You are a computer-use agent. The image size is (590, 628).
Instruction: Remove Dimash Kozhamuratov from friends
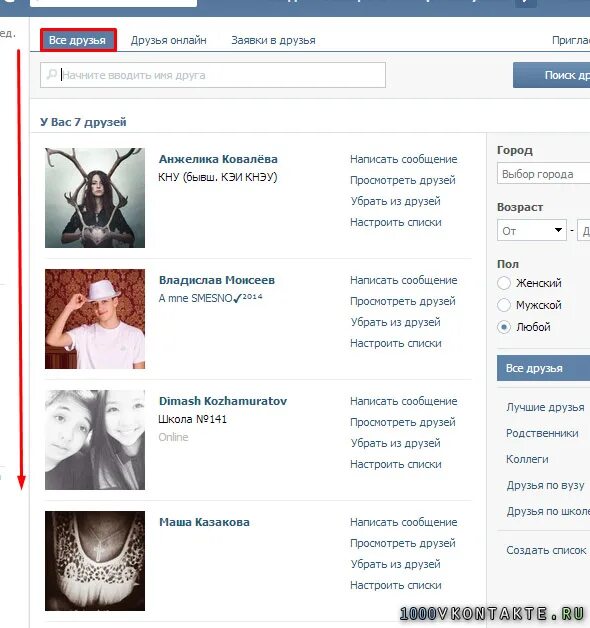click(395, 443)
